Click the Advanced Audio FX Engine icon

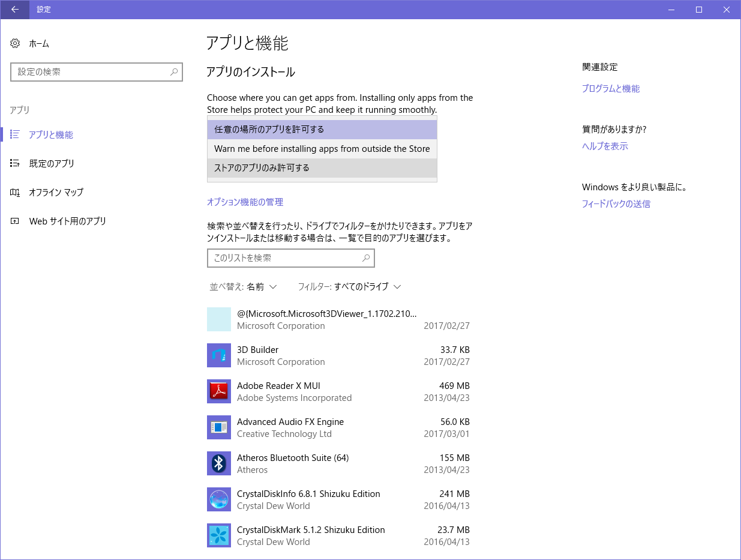(219, 427)
